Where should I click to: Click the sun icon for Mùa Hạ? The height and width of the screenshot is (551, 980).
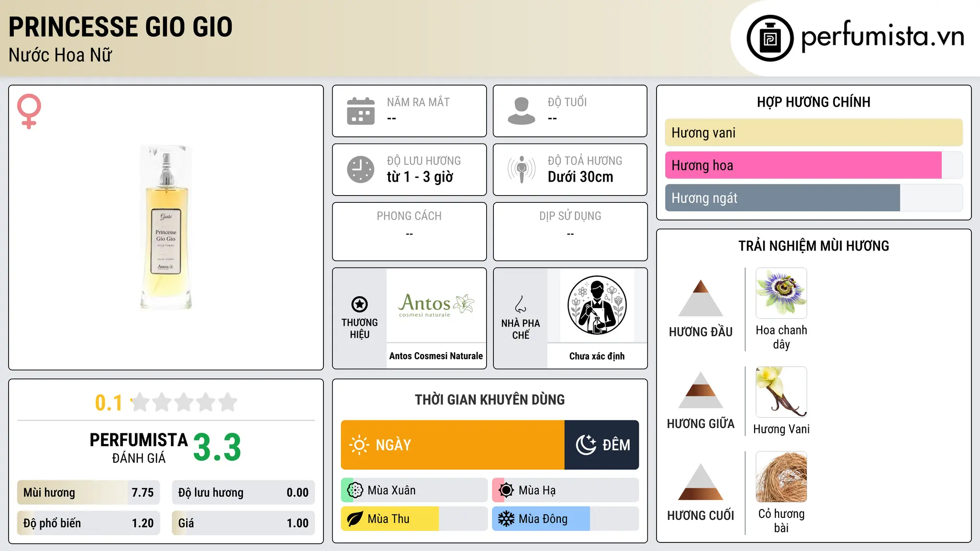506,490
